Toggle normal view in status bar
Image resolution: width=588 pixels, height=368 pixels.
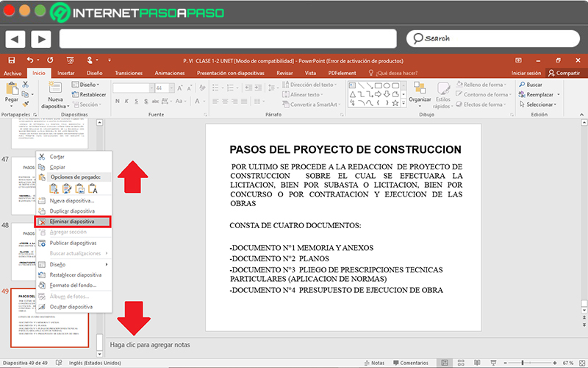tap(445, 363)
